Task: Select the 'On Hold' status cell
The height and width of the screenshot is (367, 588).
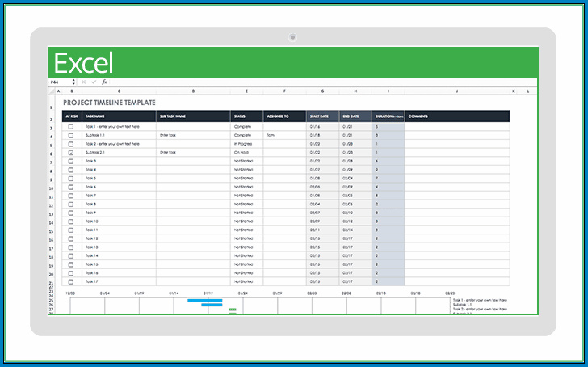Action: [x=246, y=153]
